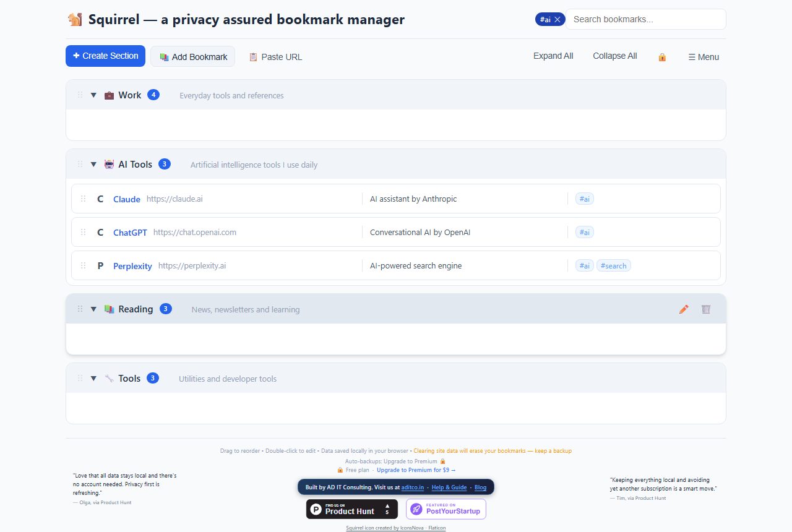Collapse the AI Tools section

(93, 165)
